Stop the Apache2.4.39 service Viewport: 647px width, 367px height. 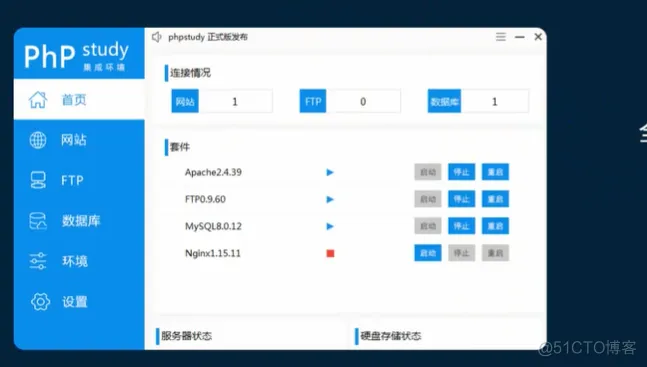pos(462,172)
